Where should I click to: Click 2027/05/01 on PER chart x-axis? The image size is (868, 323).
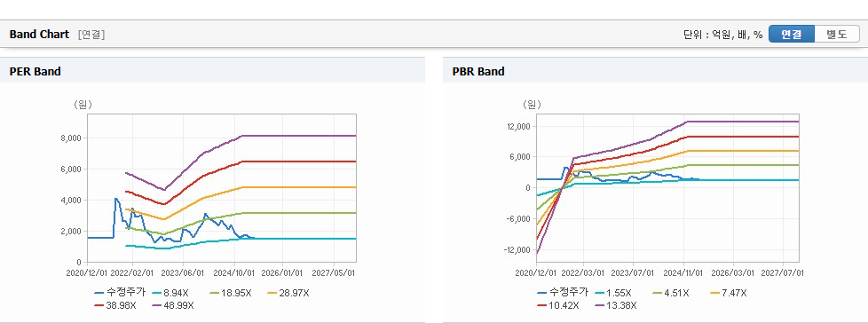[335, 272]
